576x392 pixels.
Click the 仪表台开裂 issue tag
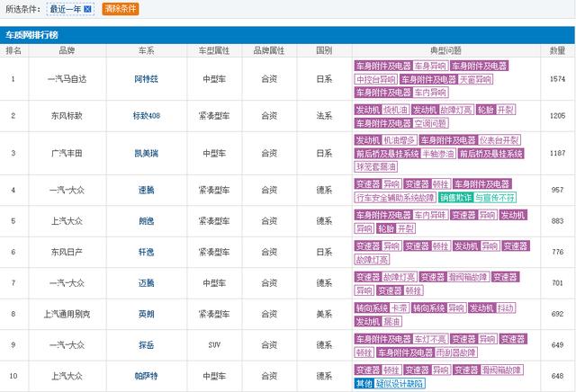point(499,140)
